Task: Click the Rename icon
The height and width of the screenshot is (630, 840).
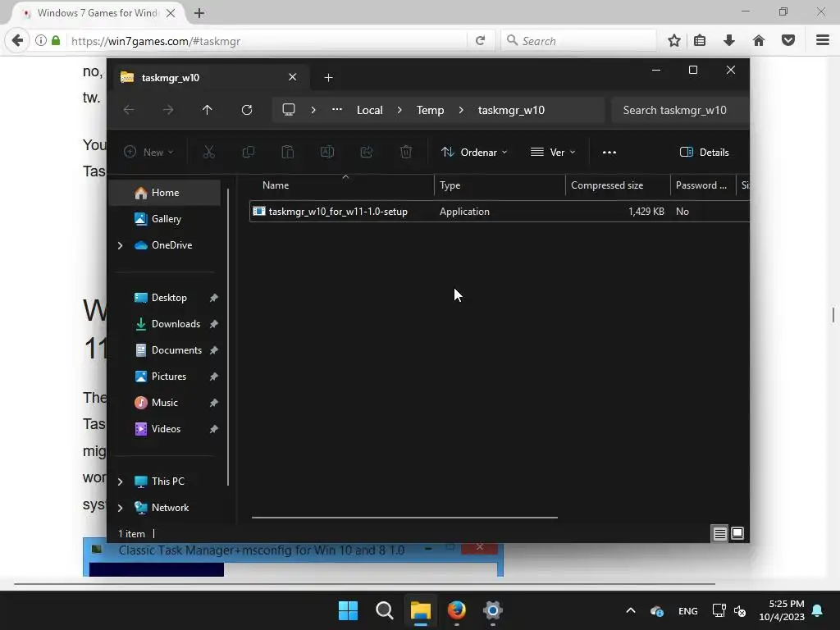Action: pos(326,152)
